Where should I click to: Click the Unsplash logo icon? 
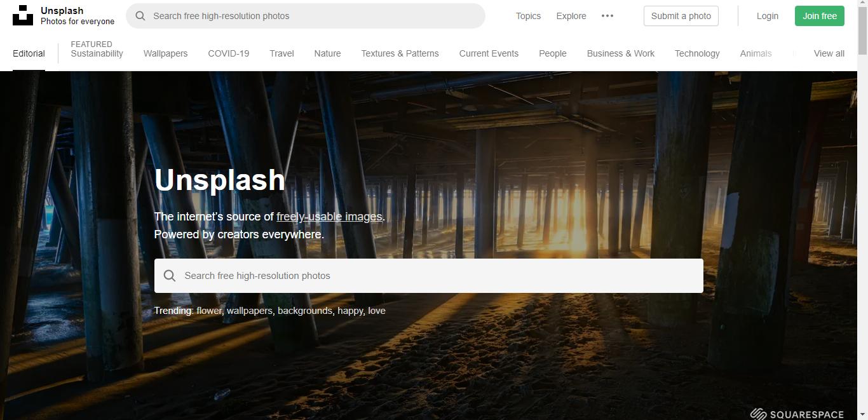click(23, 15)
